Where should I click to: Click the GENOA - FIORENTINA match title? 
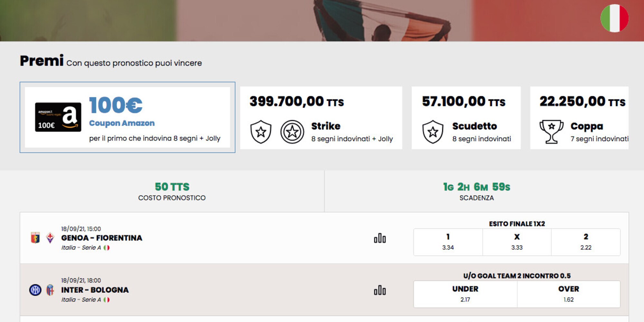tap(101, 238)
